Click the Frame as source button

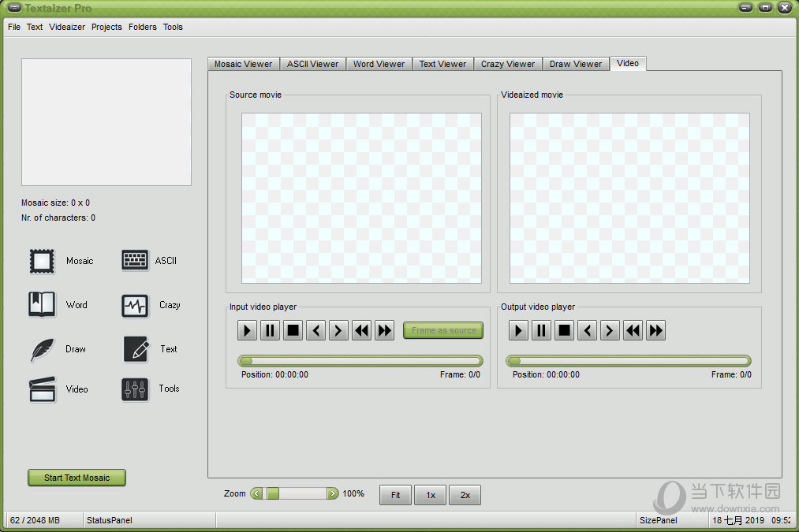(x=443, y=330)
